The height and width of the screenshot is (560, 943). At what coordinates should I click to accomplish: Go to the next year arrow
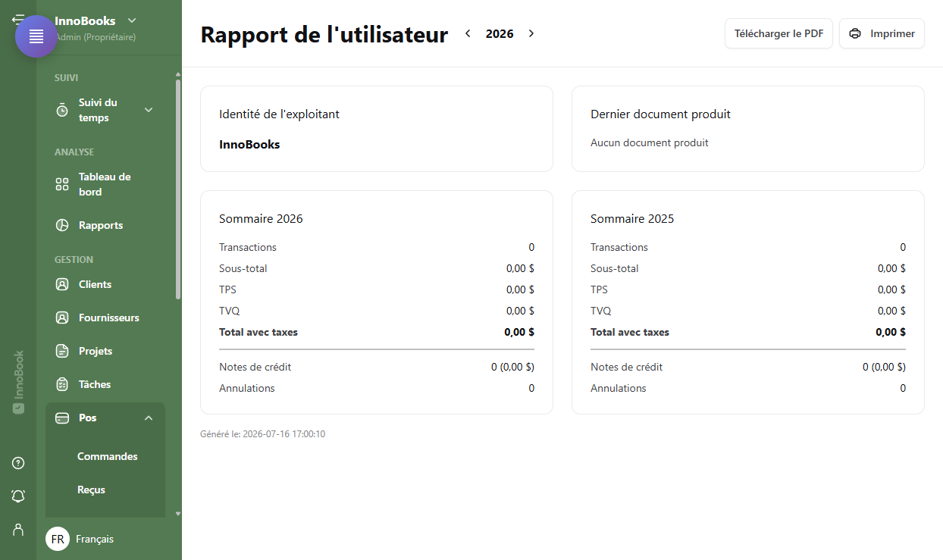[531, 33]
